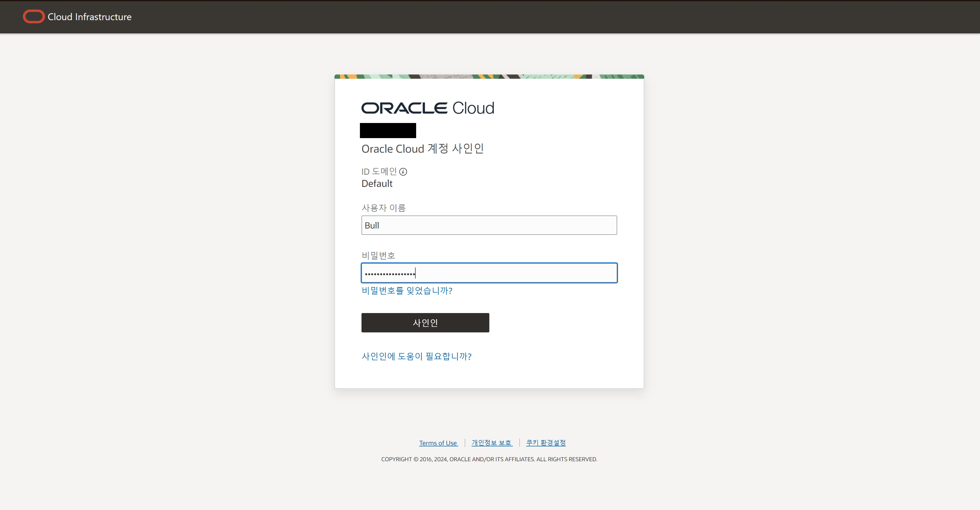Image resolution: width=980 pixels, height=510 pixels.
Task: Click the 비밀번호를 잊었습니까? link
Action: [x=407, y=291]
